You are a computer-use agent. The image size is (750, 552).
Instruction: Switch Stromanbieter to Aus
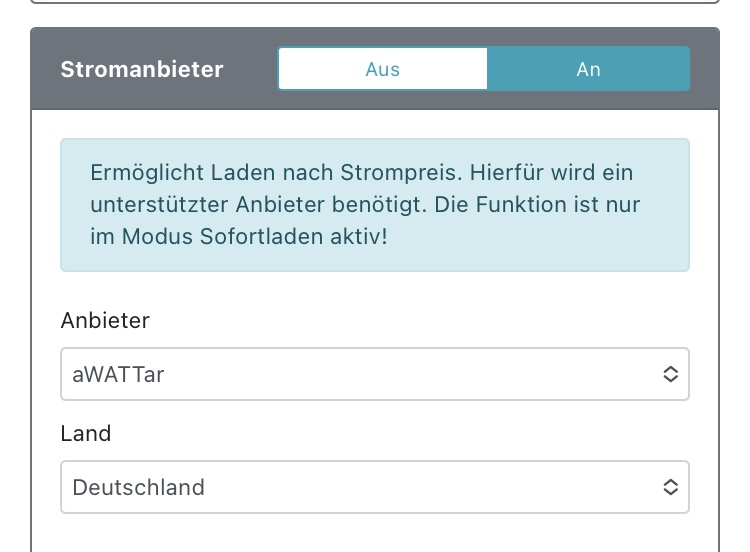coord(383,69)
